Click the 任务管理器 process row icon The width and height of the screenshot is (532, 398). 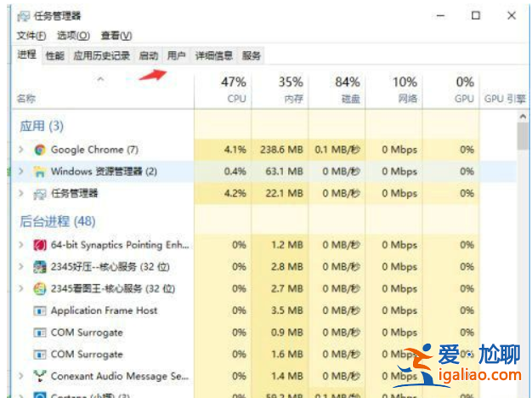[40, 194]
